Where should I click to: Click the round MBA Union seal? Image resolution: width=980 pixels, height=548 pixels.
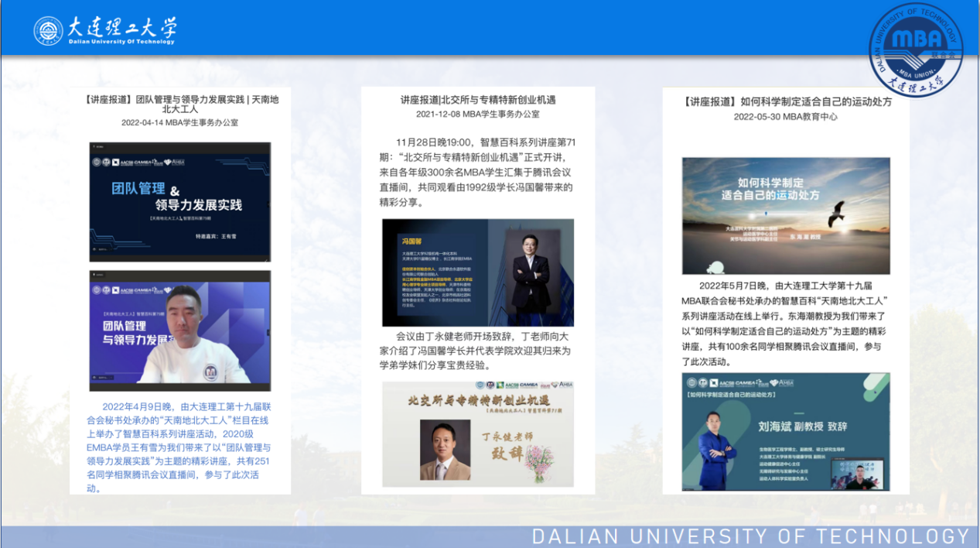coord(917,49)
